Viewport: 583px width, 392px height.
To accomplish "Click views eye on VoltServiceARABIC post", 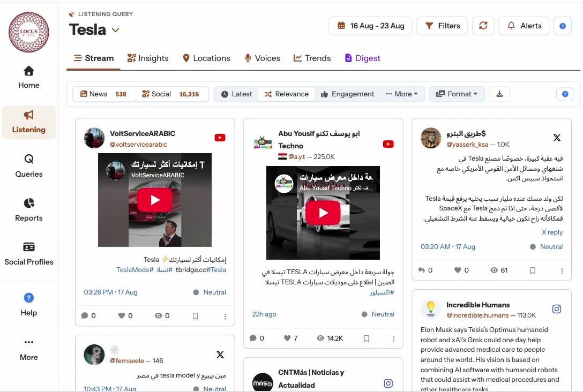I will pos(159,315).
